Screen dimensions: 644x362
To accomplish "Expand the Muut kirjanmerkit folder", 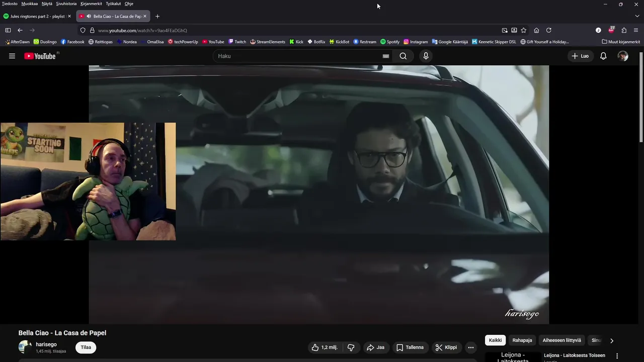I will [621, 42].
